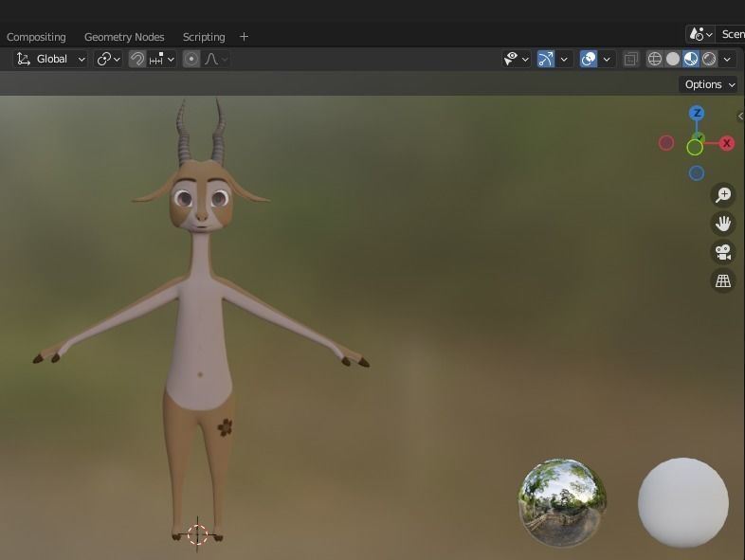
Task: Switch perspective/orthographic with grid button
Action: click(722, 280)
